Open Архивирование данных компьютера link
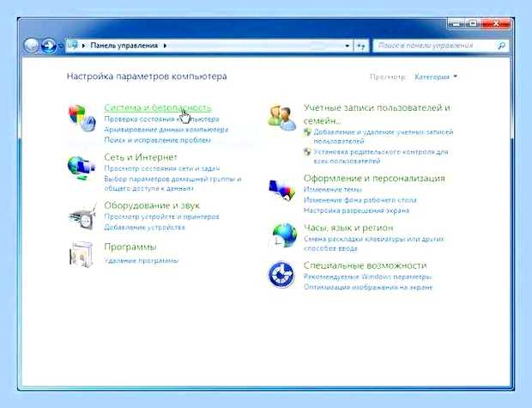The width and height of the screenshot is (532, 408). tap(166, 130)
